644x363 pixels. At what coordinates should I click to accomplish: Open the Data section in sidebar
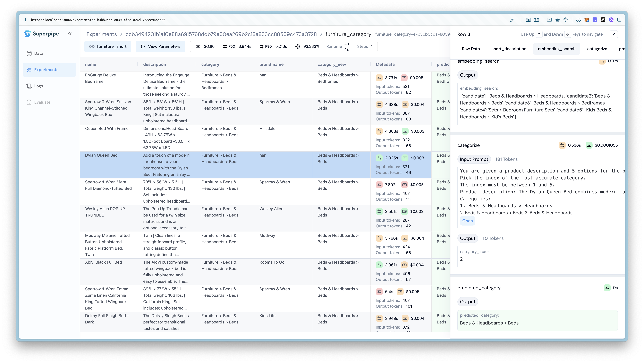click(x=39, y=53)
